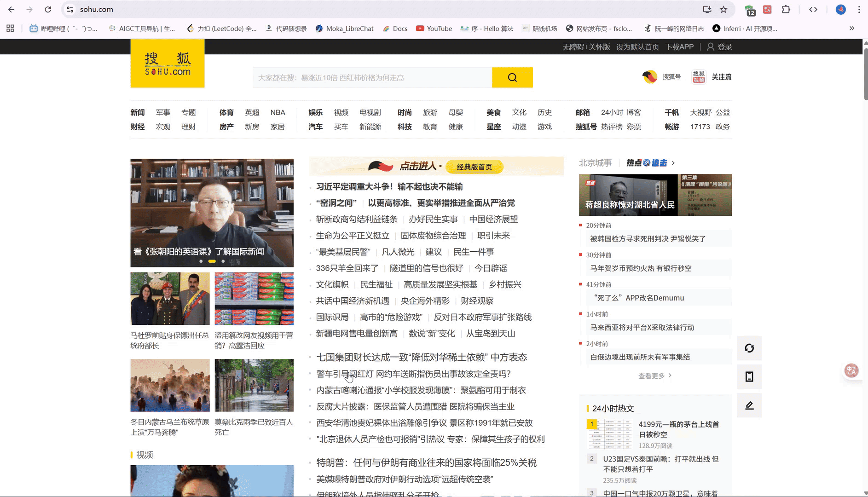
Task: Open Chrome's three-dot menu
Action: coord(859,9)
